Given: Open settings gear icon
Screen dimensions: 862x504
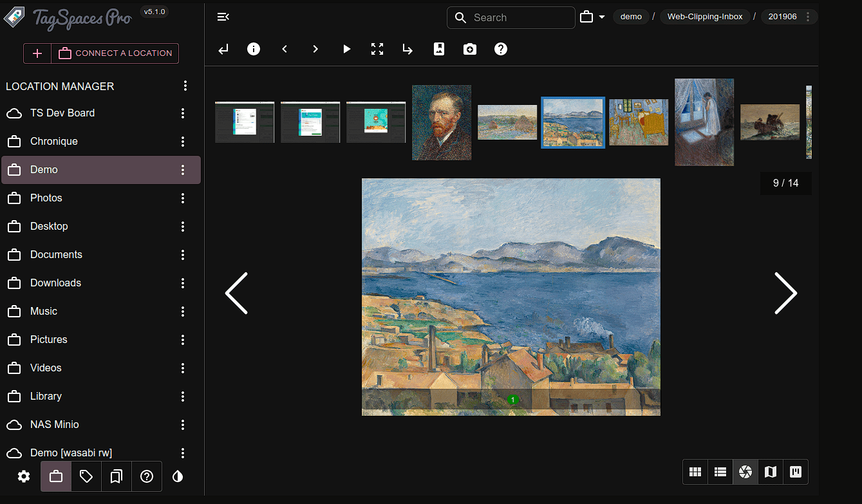Looking at the screenshot, I should [x=24, y=476].
